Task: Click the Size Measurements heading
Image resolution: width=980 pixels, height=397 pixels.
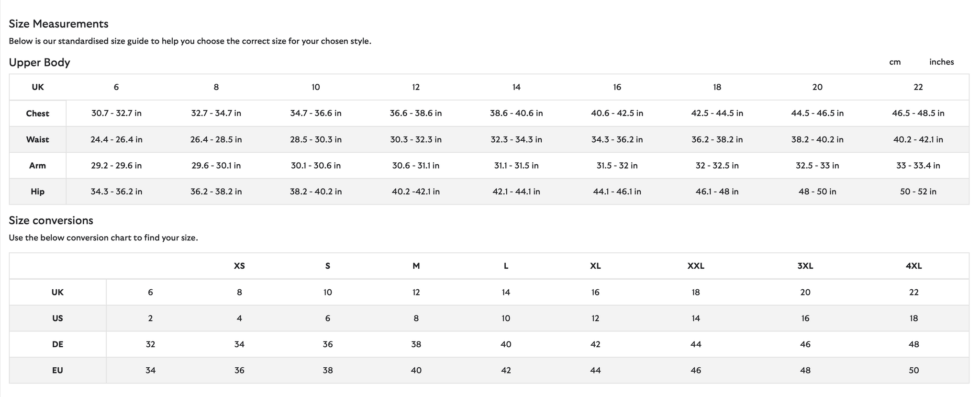Action: tap(58, 24)
